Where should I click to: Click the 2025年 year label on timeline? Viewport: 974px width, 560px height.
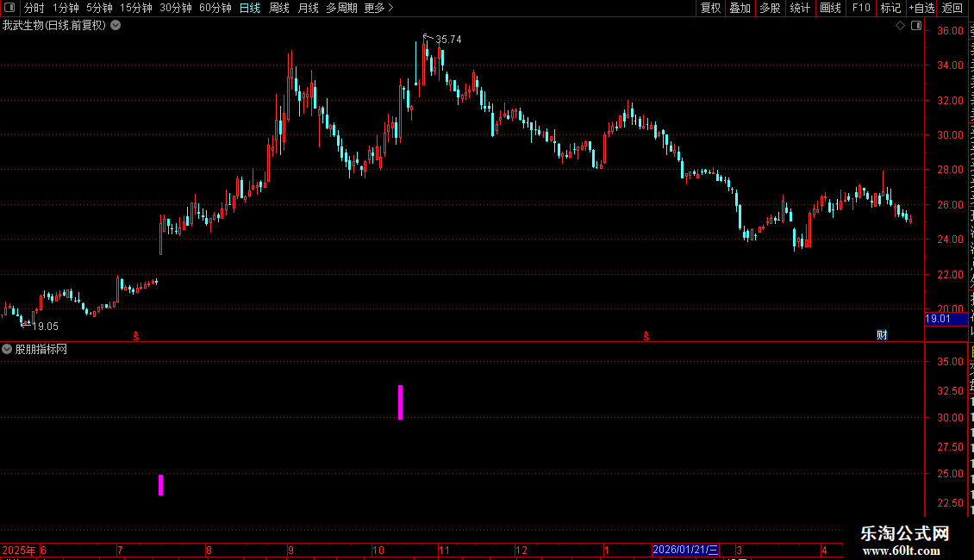click(19, 550)
